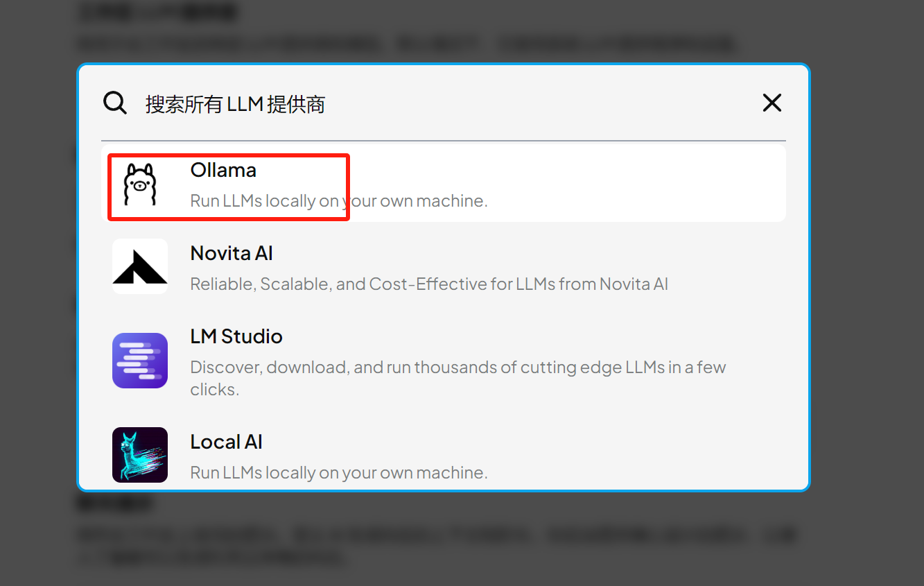924x586 pixels.
Task: Click the Novita AI black triangle logo
Action: 140,266
